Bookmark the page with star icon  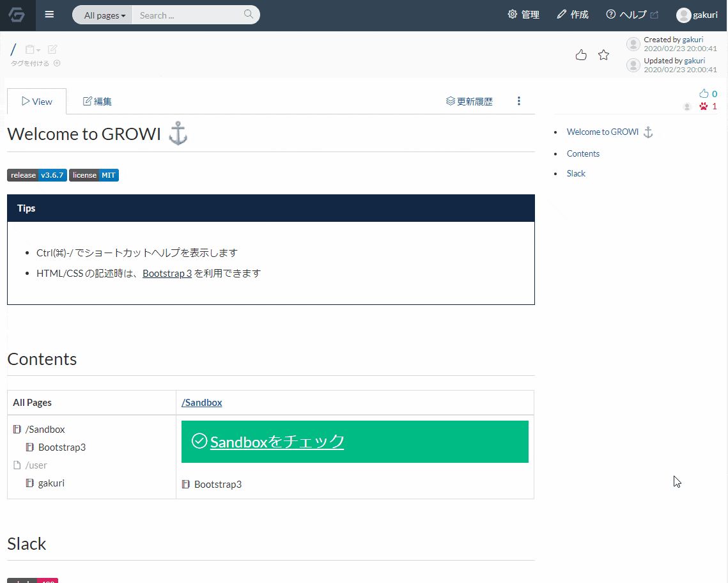pos(603,55)
